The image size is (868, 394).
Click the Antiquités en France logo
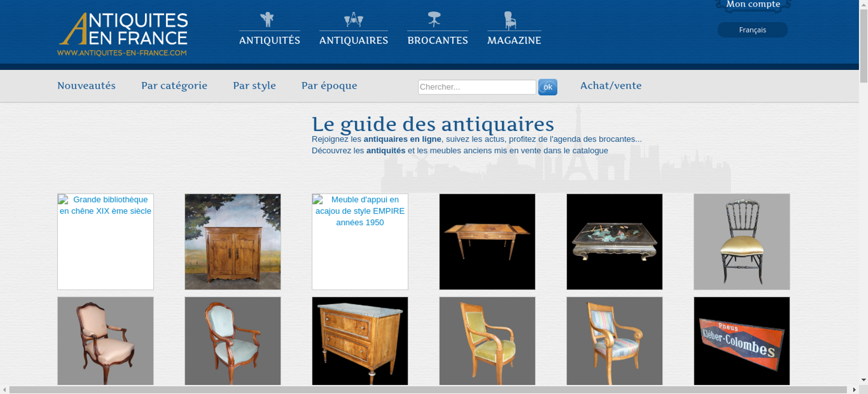click(123, 34)
